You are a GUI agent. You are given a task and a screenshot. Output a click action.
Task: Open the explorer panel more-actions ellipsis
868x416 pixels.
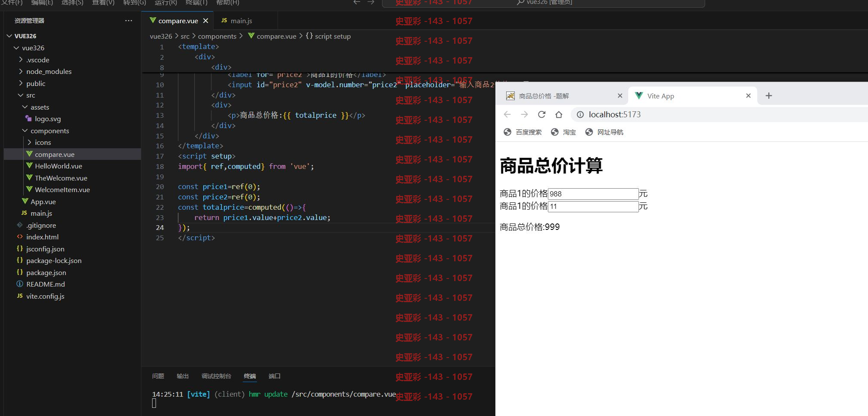(128, 21)
